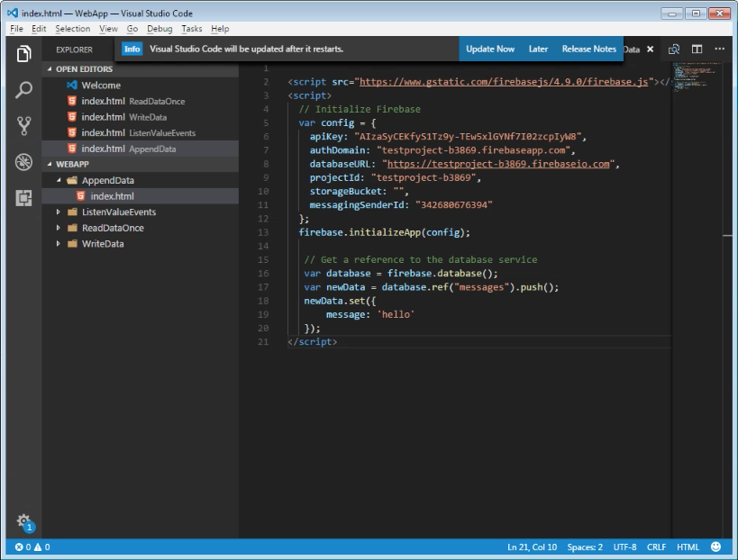Click the editor vertical scrollbar marker
The height and width of the screenshot is (560, 738).
[x=728, y=235]
